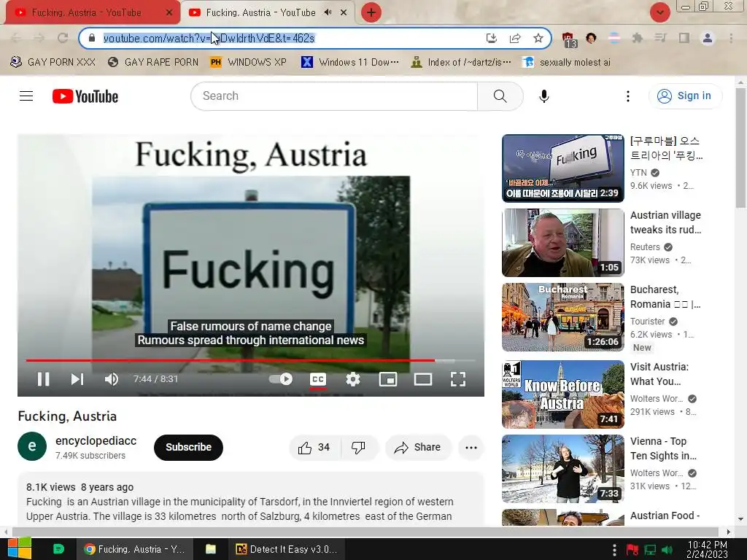Mute the player volume
Image resolution: width=747 pixels, height=560 pixels.
tap(112, 379)
